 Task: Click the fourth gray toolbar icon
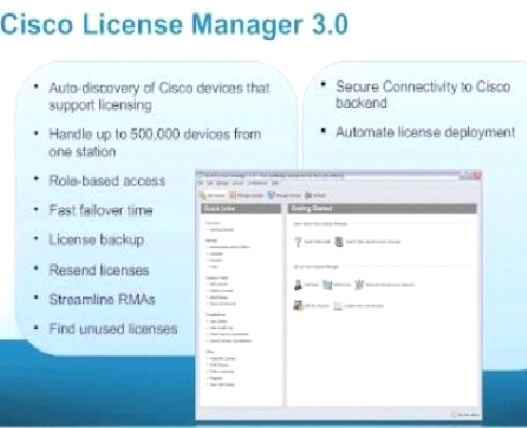[x=309, y=195]
